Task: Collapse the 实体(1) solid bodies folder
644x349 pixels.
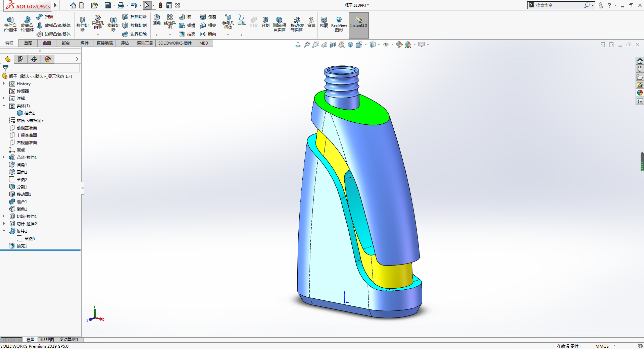Action: (4, 106)
